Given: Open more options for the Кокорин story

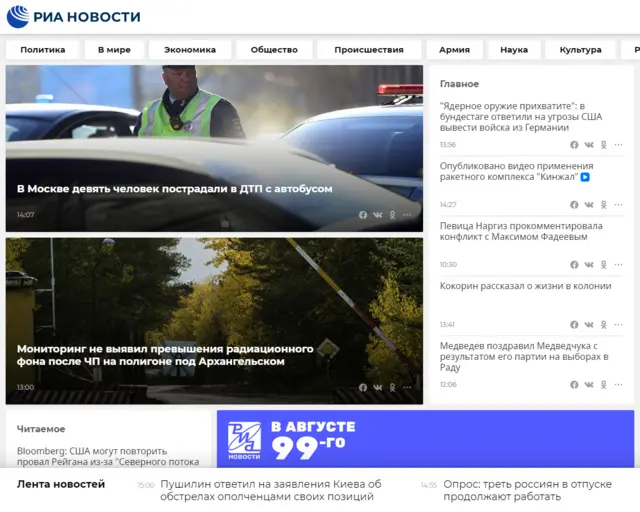Looking at the screenshot, I should tap(618, 325).
